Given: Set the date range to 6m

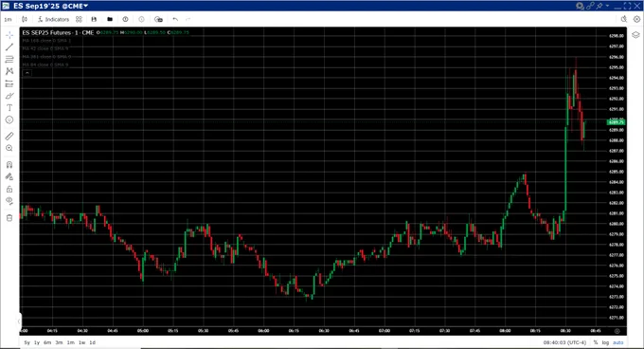Looking at the screenshot, I should [x=47, y=342].
